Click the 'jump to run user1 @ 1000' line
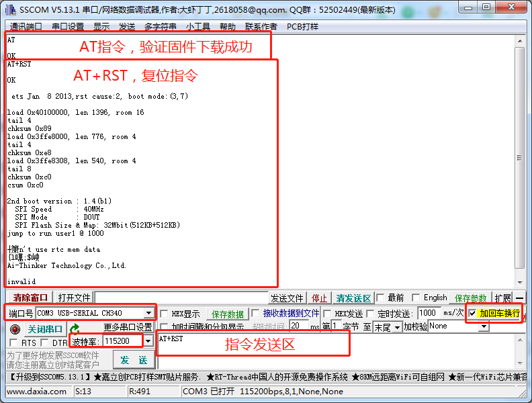The height and width of the screenshot is (403, 532). (x=56, y=233)
